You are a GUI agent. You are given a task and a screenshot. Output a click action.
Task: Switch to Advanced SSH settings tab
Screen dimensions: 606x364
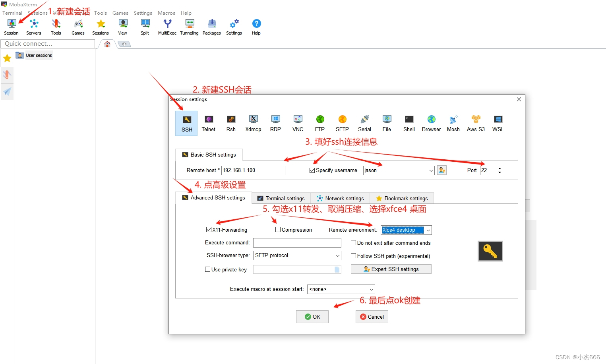pyautogui.click(x=213, y=197)
